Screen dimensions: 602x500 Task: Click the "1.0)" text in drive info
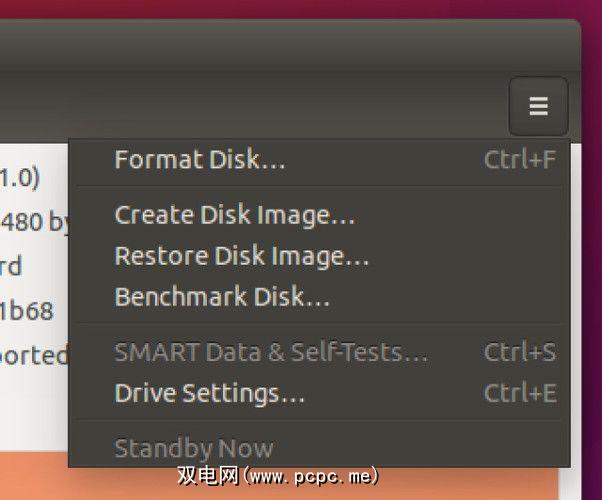pyautogui.click(x=20, y=178)
